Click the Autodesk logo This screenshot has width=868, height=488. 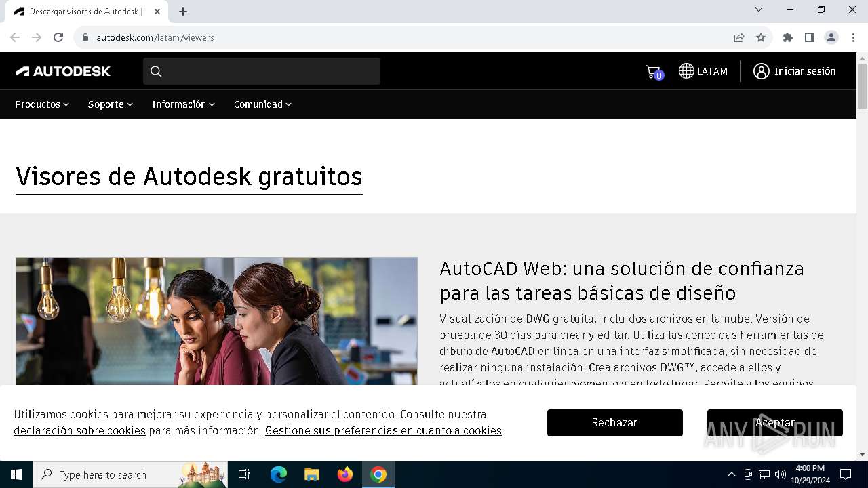[x=63, y=71]
